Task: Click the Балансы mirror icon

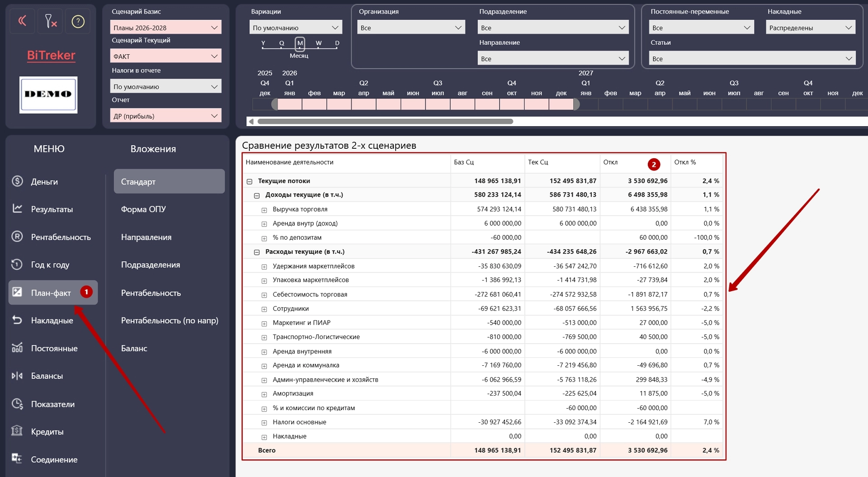Action: pyautogui.click(x=17, y=376)
